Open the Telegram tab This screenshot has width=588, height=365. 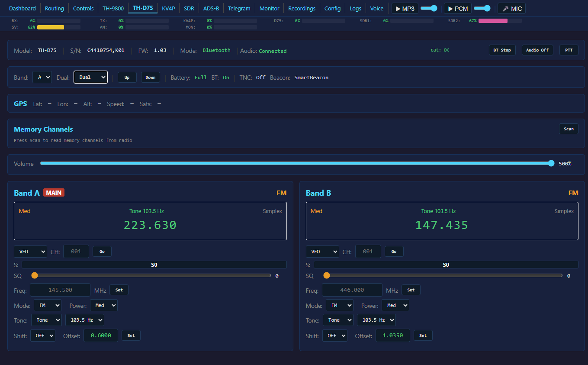[x=239, y=8]
